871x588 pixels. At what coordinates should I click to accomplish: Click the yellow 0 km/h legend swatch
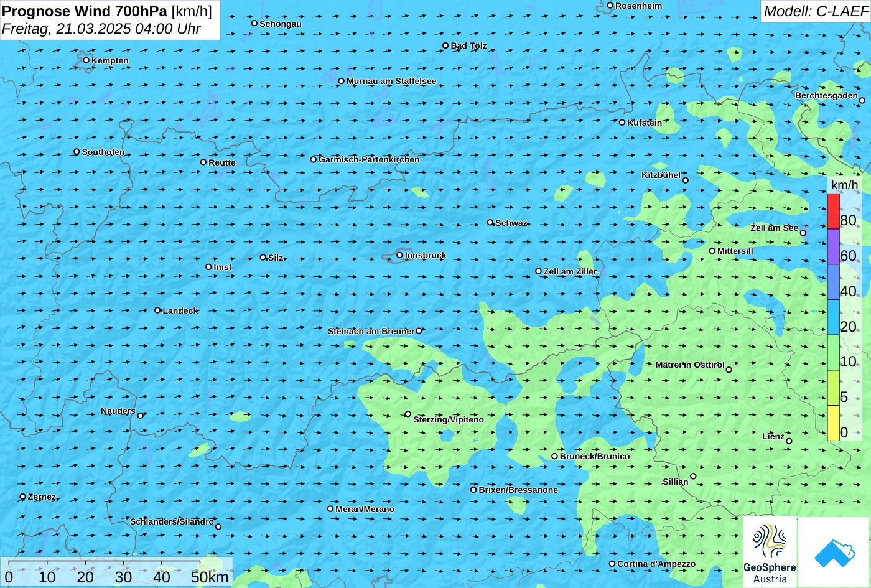pos(833,423)
